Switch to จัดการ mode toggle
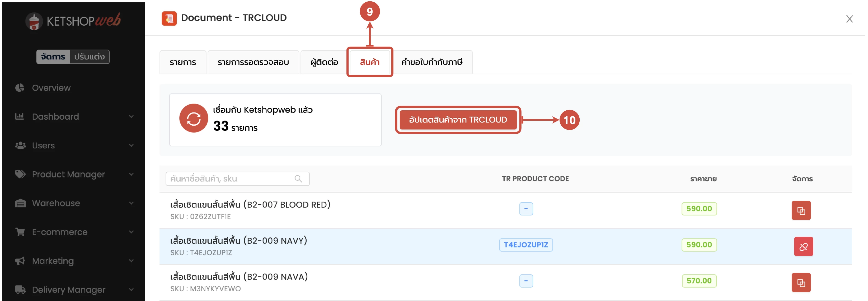The width and height of the screenshot is (868, 301). pos(53,57)
